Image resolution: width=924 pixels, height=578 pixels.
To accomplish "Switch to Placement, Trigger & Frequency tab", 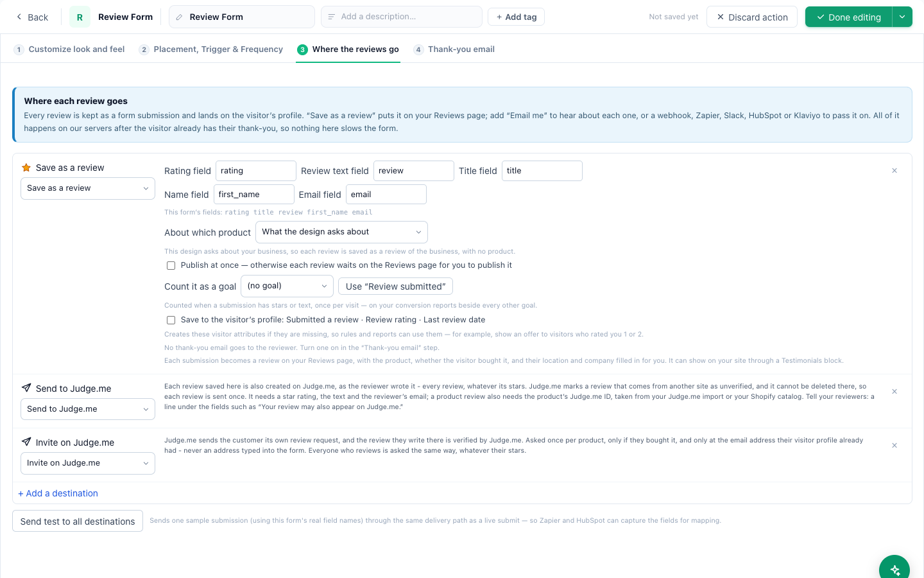I will [210, 49].
